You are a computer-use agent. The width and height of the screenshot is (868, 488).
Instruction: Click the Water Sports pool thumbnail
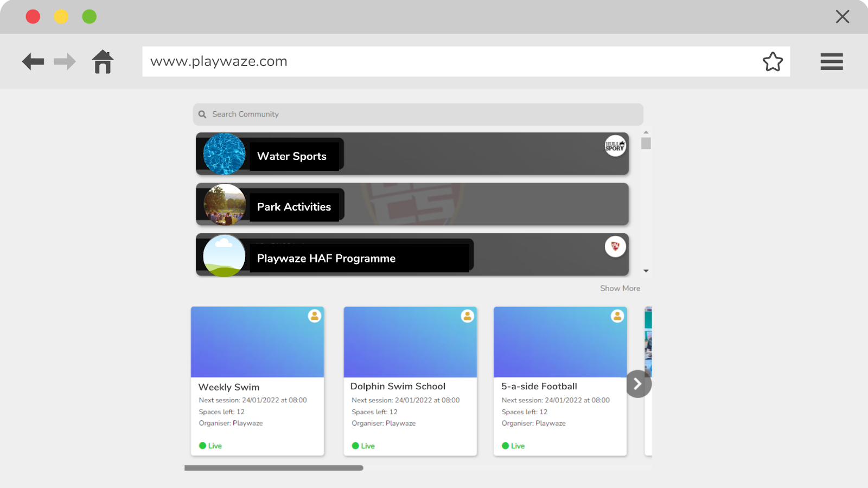point(224,154)
